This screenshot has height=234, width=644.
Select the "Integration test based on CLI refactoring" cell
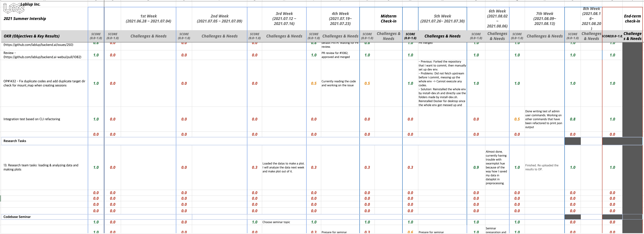coord(32,119)
